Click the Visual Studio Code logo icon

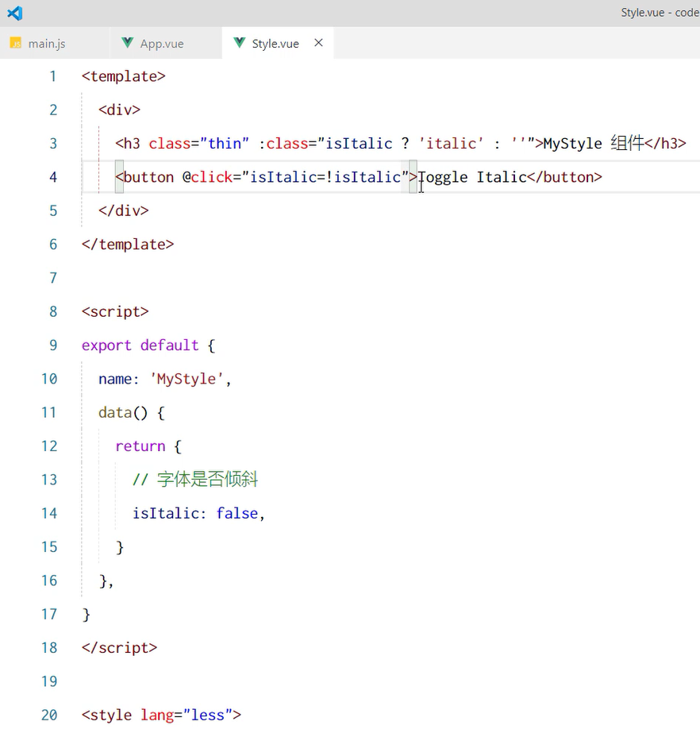coord(14,13)
